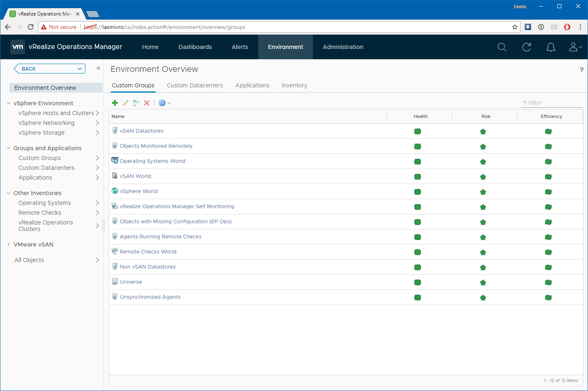Image resolution: width=588 pixels, height=391 pixels.
Task: Click the Health status icon for vSAN Datastores
Action: click(418, 131)
